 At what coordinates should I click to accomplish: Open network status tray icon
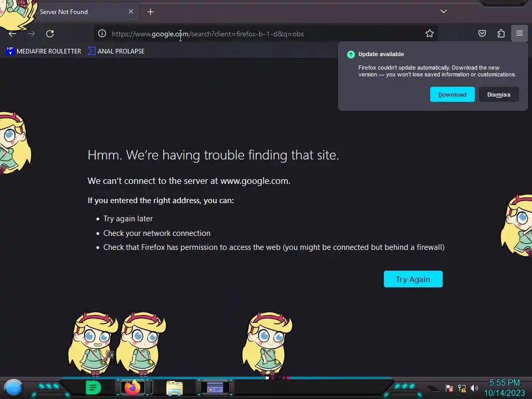tap(462, 388)
